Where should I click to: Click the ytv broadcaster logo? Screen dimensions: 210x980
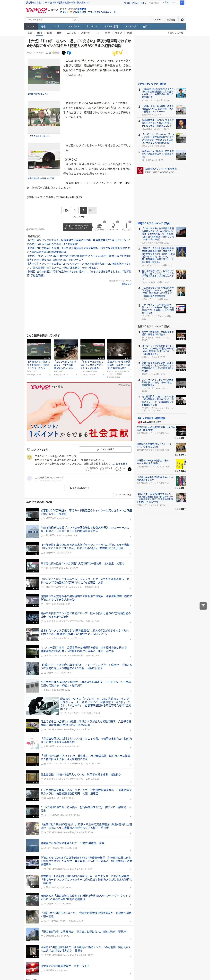[117, 53]
